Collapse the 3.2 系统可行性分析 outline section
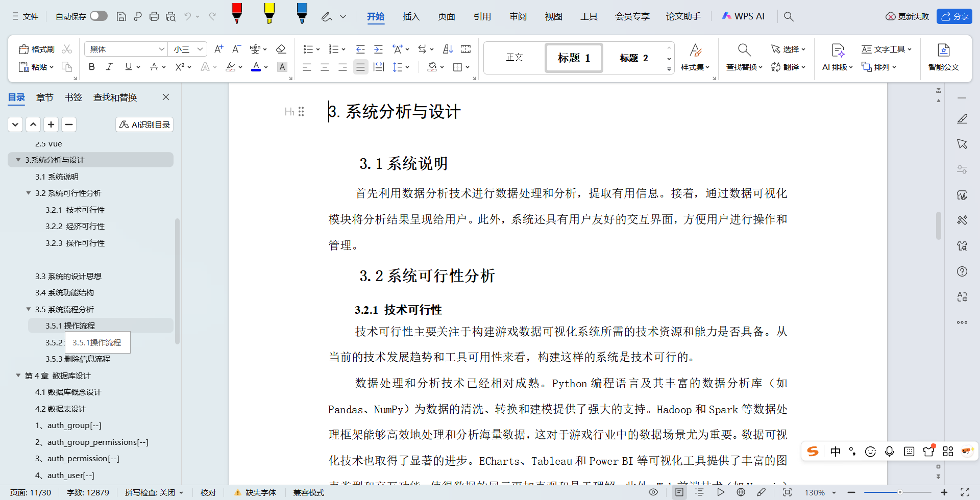Image resolution: width=980 pixels, height=500 pixels. click(x=29, y=193)
